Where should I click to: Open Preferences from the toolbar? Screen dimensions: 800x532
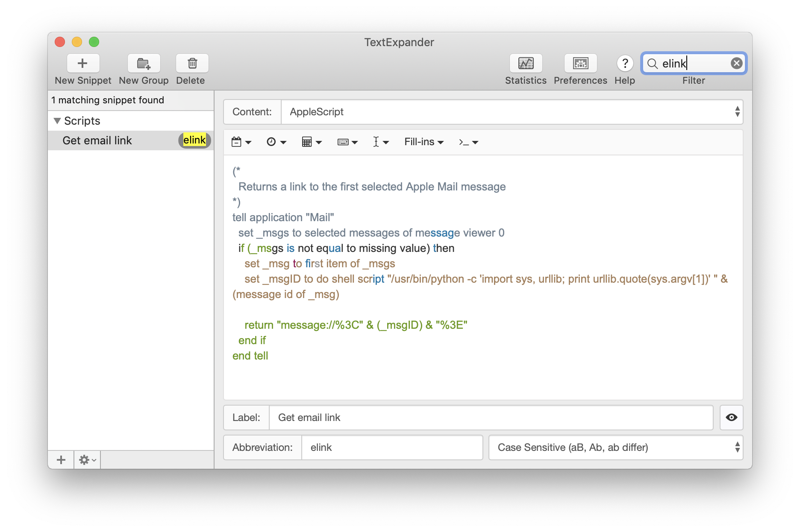(x=580, y=63)
